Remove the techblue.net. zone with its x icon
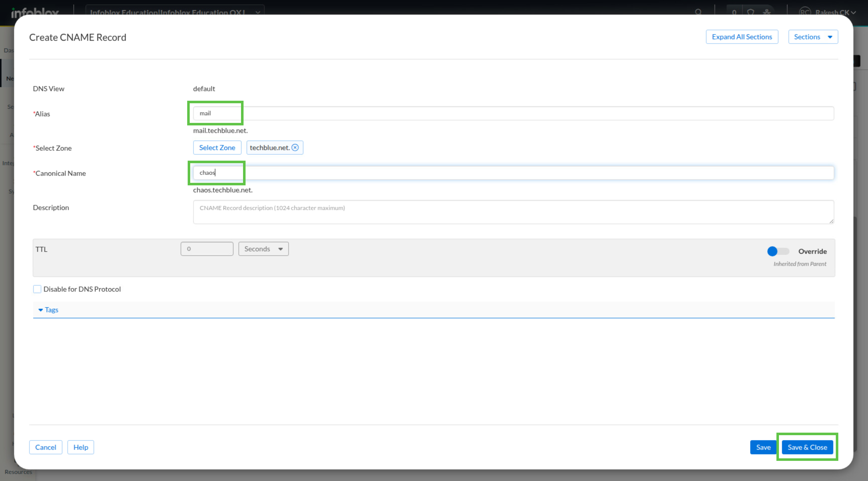 pyautogui.click(x=295, y=148)
